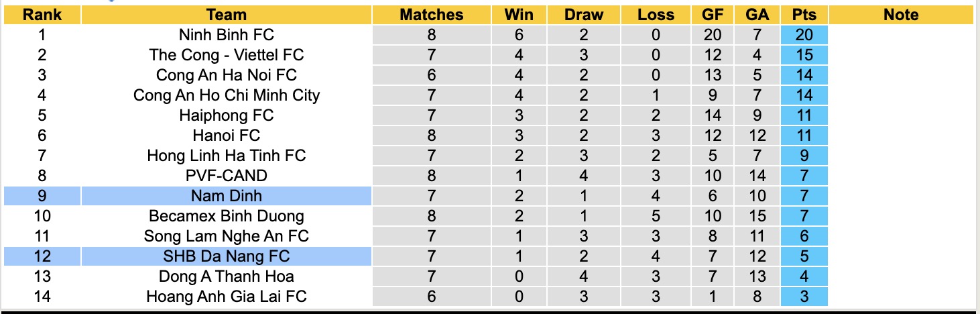The height and width of the screenshot is (314, 980).
Task: Click the GF column header
Action: 713,15
